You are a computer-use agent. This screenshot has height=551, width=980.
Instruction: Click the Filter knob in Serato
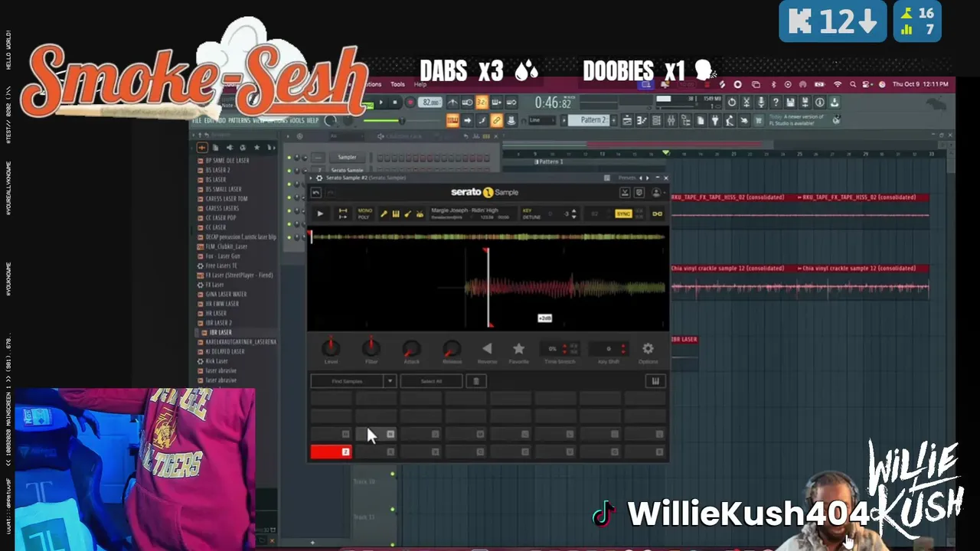pyautogui.click(x=371, y=348)
